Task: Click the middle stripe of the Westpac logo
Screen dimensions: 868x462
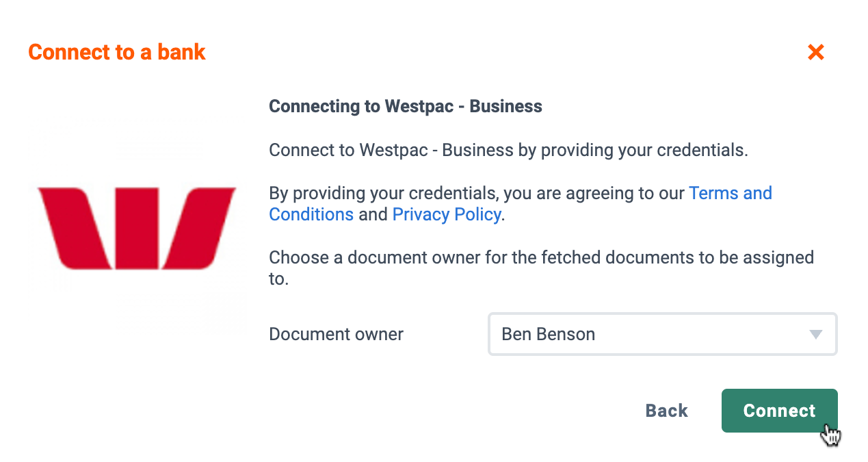Action: [x=137, y=228]
